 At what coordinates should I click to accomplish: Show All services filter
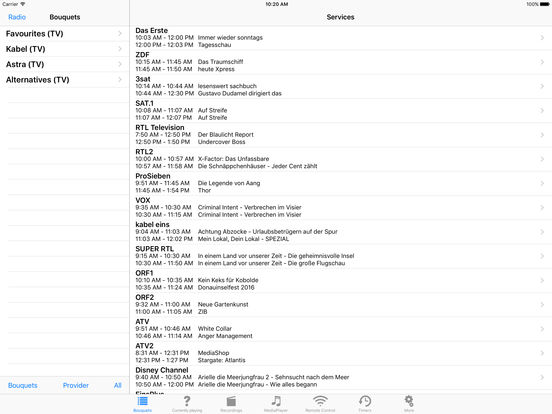[118, 385]
